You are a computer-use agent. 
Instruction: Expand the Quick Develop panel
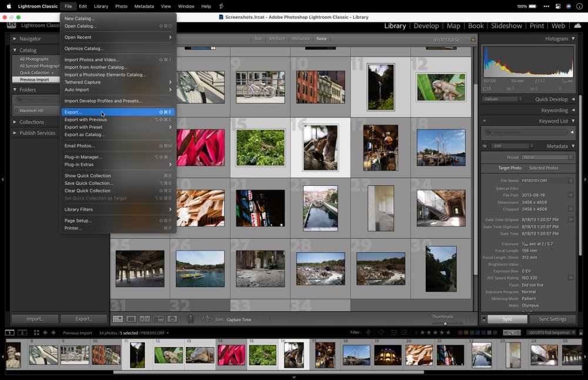[x=573, y=99]
